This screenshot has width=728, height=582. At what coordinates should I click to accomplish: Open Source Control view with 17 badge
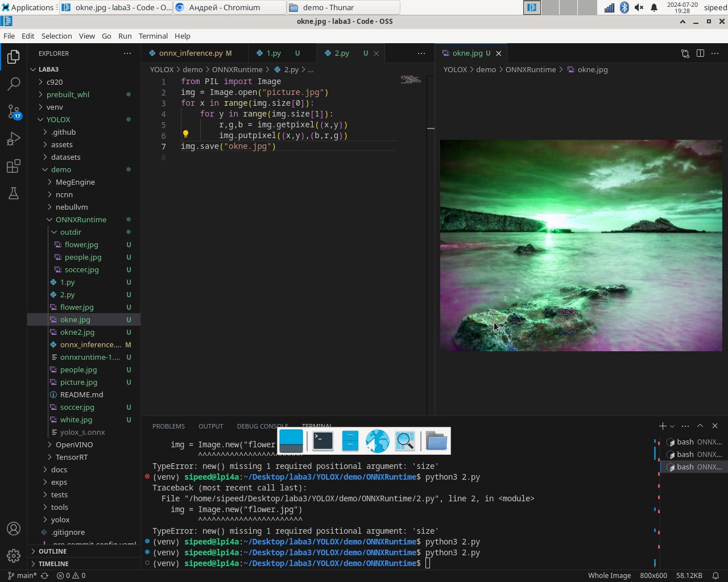[x=14, y=111]
